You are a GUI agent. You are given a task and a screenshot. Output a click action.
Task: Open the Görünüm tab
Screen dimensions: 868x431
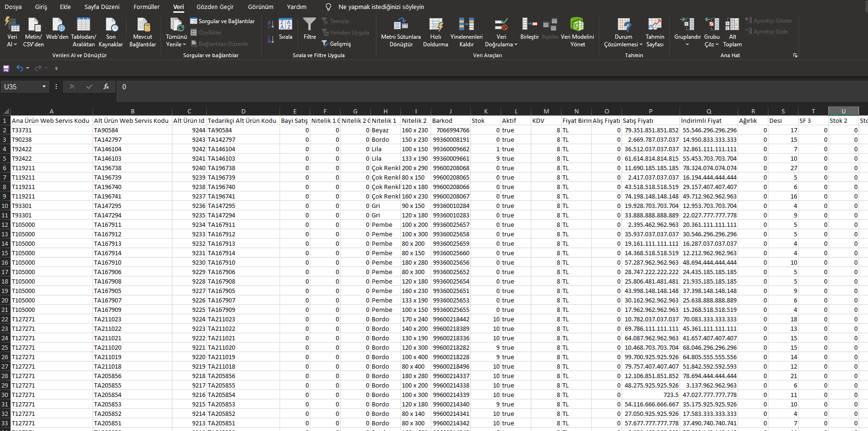[x=261, y=7]
